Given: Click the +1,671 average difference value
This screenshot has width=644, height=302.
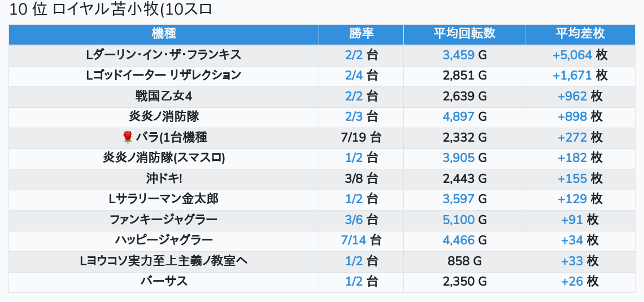Looking at the screenshot, I should (x=572, y=76).
